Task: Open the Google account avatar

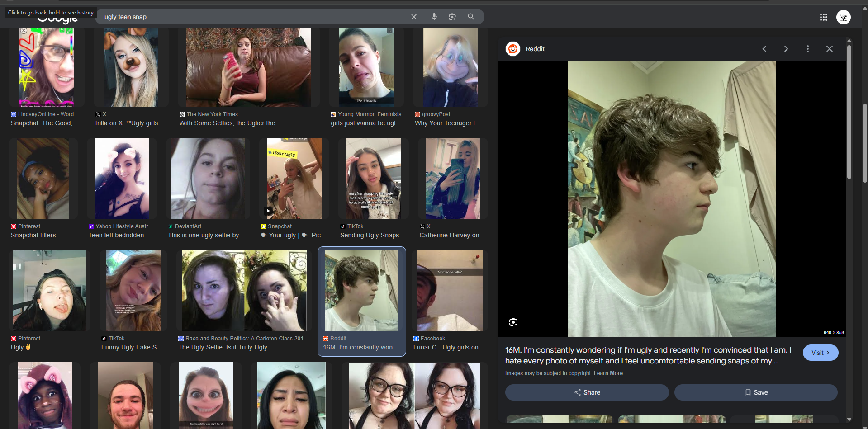Action: [843, 17]
